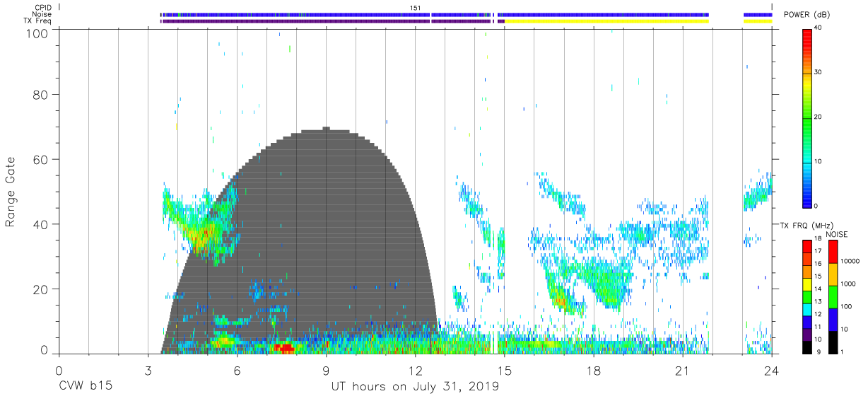Click the 9 label on TX FRQ legend
The image size is (868, 401).
click(820, 351)
